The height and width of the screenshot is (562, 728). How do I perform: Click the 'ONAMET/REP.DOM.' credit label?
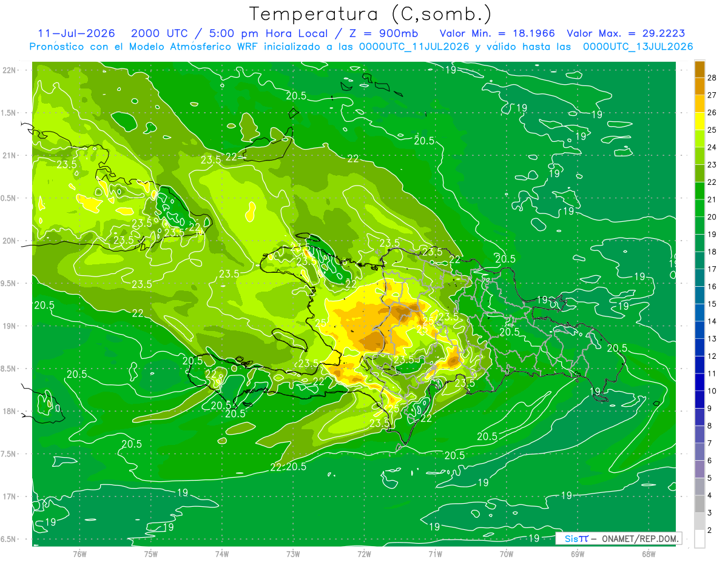point(640,538)
